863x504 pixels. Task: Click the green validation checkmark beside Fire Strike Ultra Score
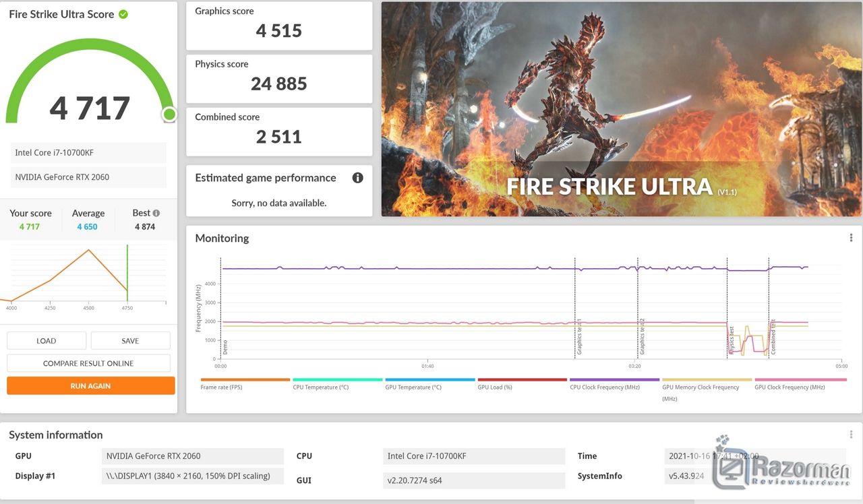[123, 14]
